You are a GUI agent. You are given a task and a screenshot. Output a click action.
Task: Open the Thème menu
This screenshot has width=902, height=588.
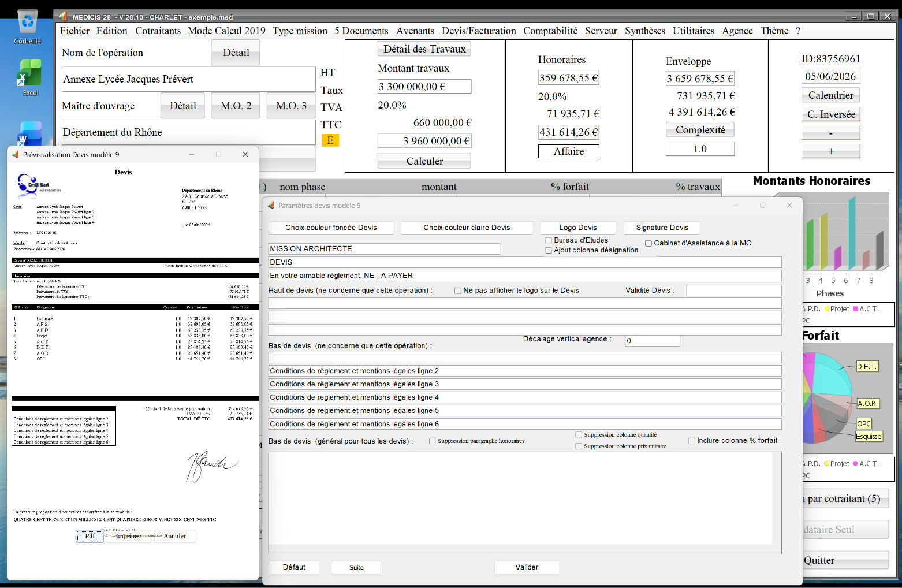774,31
